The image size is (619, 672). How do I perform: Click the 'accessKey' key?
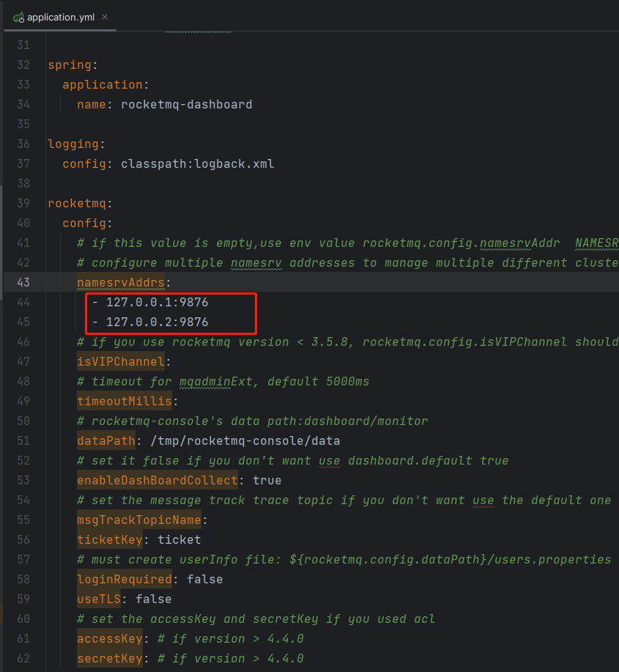pos(110,638)
